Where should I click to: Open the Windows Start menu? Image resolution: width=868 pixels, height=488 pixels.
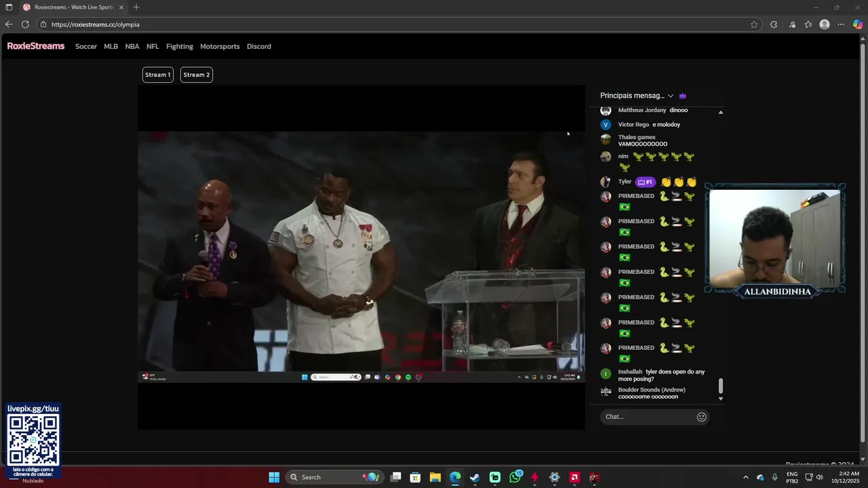point(274,477)
